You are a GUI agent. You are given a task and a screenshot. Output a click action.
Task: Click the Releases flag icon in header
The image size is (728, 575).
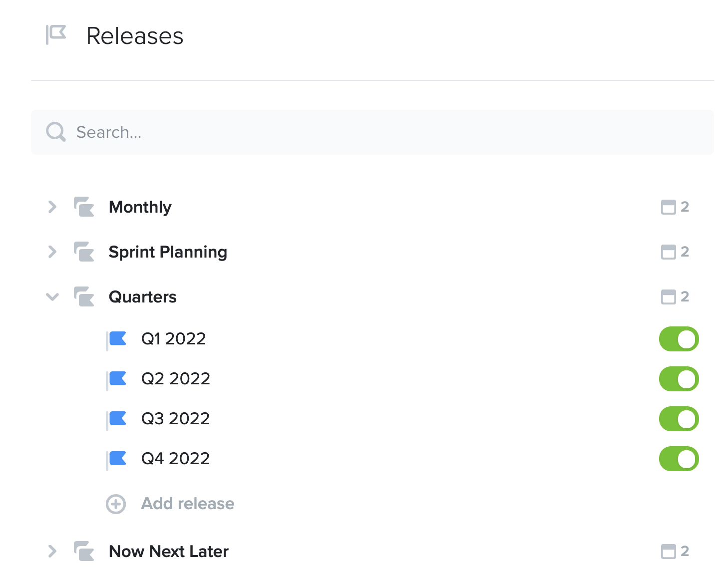click(56, 35)
